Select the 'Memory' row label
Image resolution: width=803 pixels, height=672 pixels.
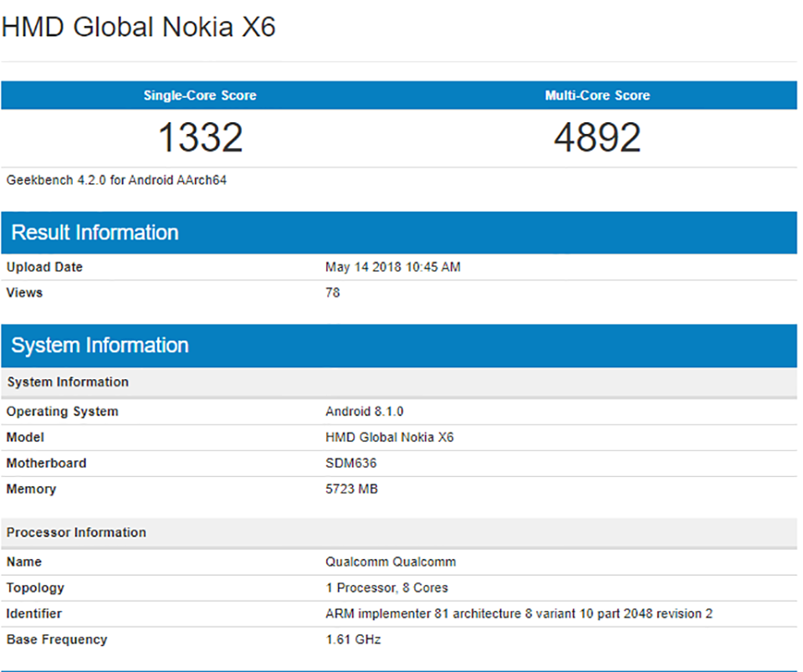(31, 490)
